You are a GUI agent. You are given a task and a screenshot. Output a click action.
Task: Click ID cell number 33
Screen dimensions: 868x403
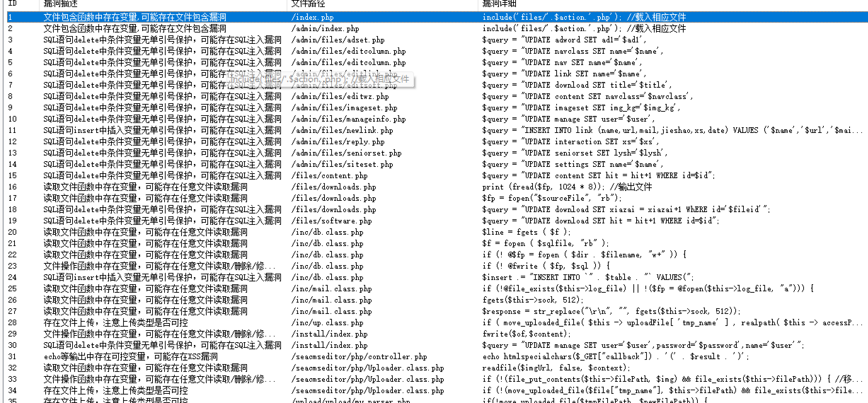pos(12,379)
